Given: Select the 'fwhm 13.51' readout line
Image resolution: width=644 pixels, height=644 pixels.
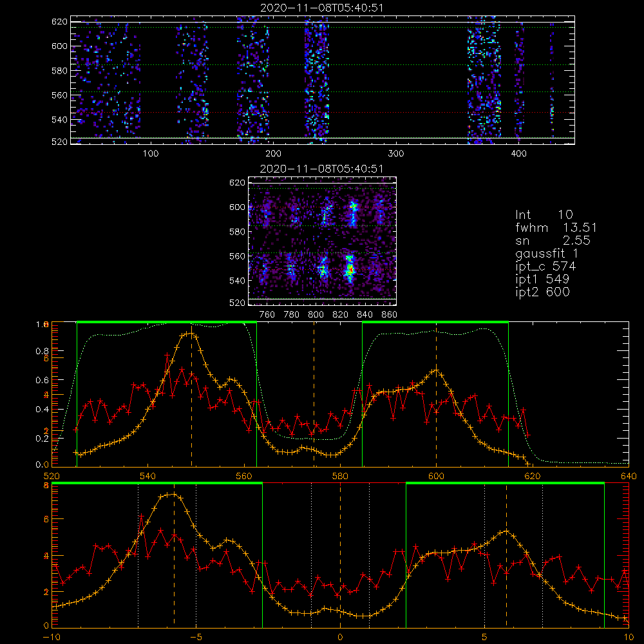Looking at the screenshot, I should (556, 227).
